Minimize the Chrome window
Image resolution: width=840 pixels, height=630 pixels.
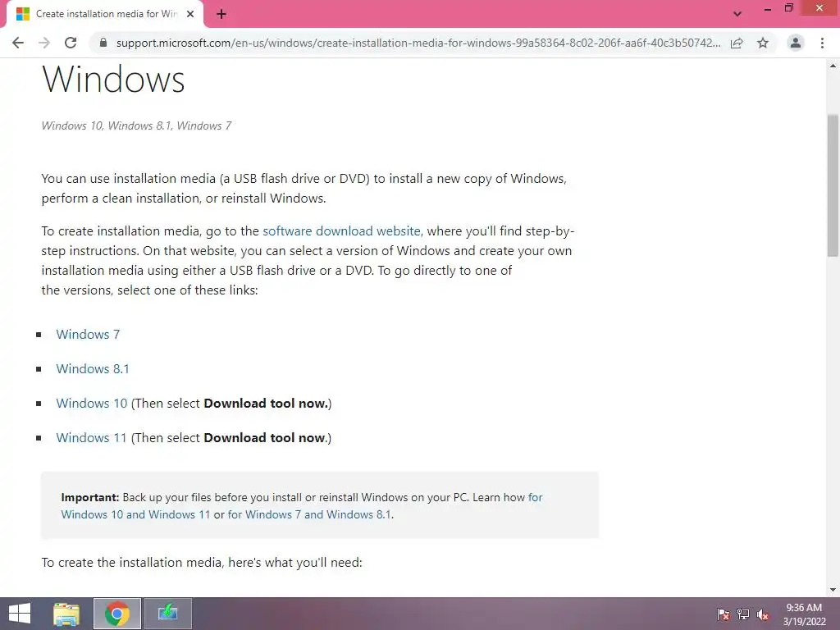coord(767,8)
